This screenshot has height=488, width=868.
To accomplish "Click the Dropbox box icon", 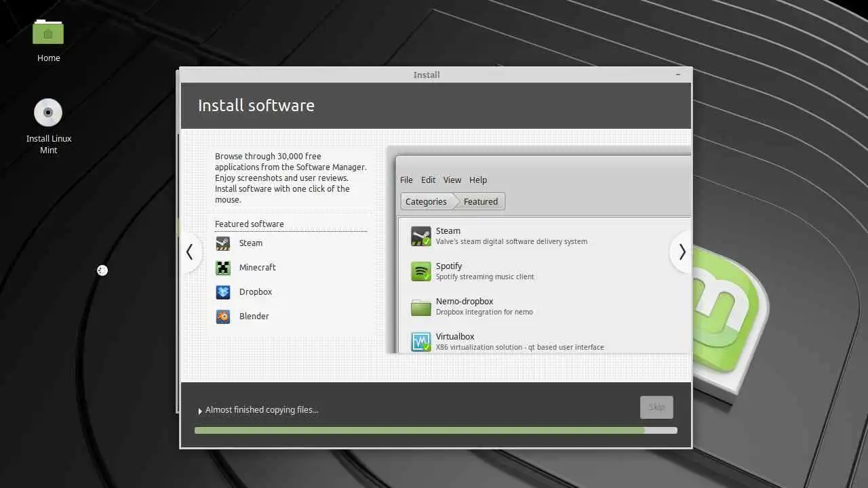I will (223, 292).
